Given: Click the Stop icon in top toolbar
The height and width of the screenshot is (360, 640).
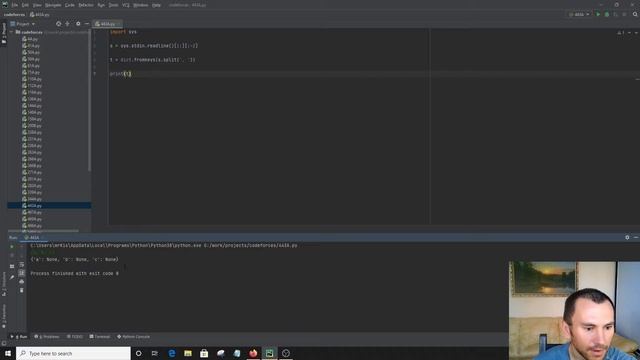Looking at the screenshot, I should 624,14.
